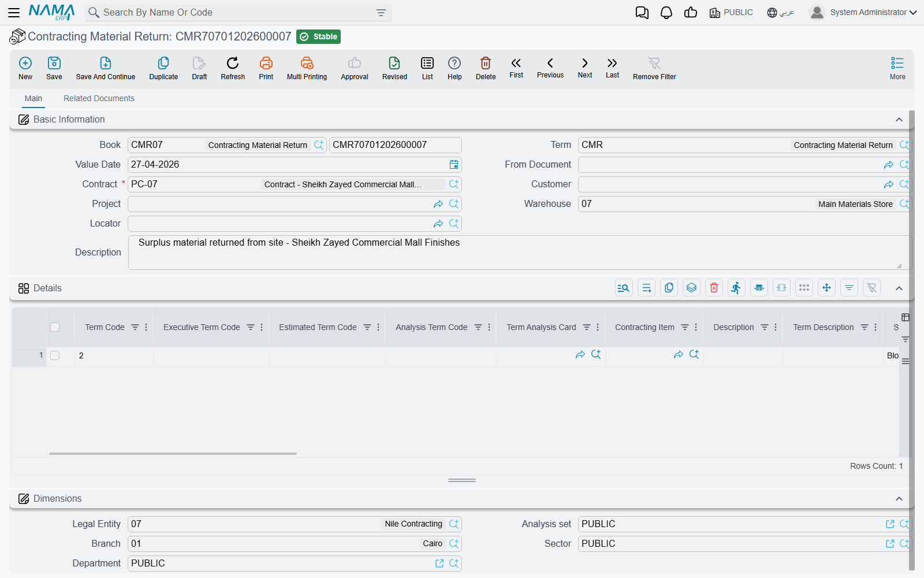Click the horizontal scrollbar of Details grid
Screen dimensions: 924x578
173,454
